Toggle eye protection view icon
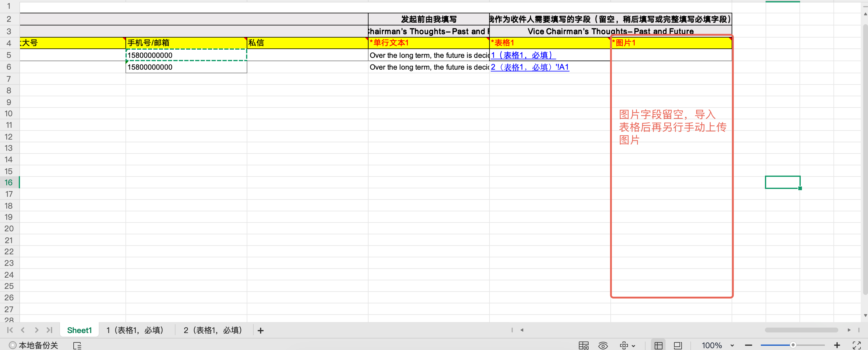Image resolution: width=868 pixels, height=350 pixels. (603, 345)
